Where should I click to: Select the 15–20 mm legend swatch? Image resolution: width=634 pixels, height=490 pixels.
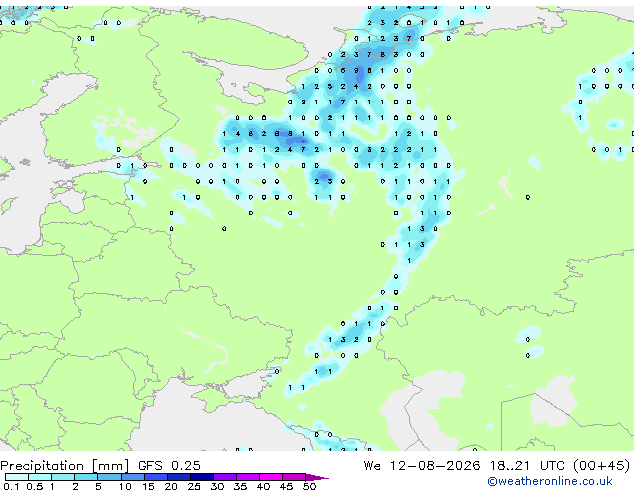point(156,477)
